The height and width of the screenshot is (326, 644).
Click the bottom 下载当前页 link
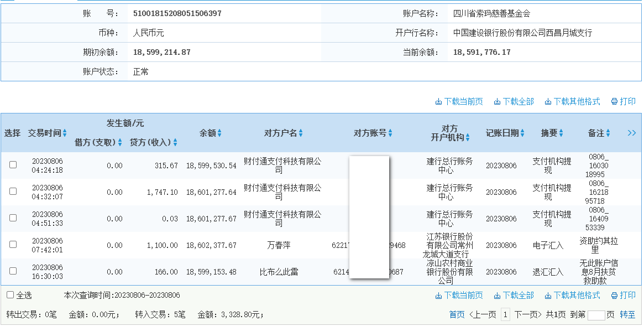tap(464, 296)
